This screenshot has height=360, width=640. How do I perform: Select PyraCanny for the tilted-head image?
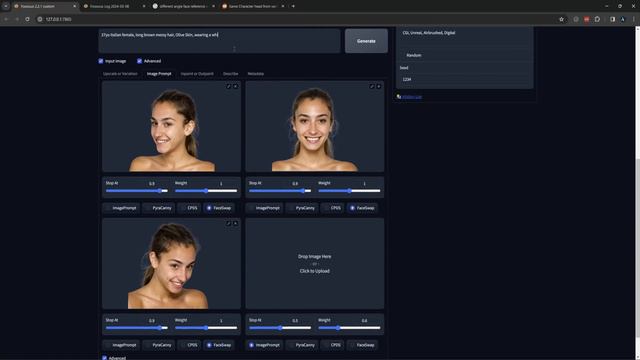tap(159, 345)
